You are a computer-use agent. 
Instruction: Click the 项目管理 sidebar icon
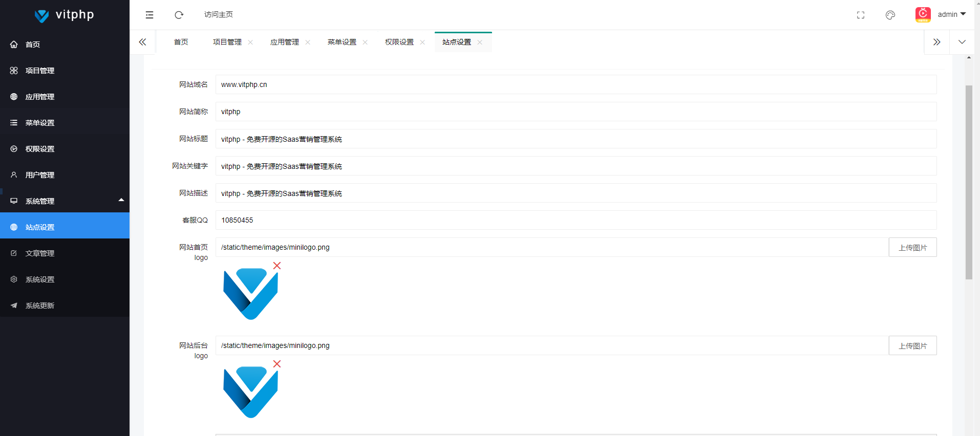point(14,71)
